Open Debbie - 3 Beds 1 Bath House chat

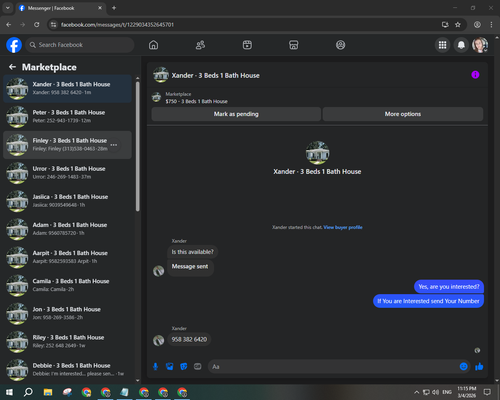(x=67, y=370)
